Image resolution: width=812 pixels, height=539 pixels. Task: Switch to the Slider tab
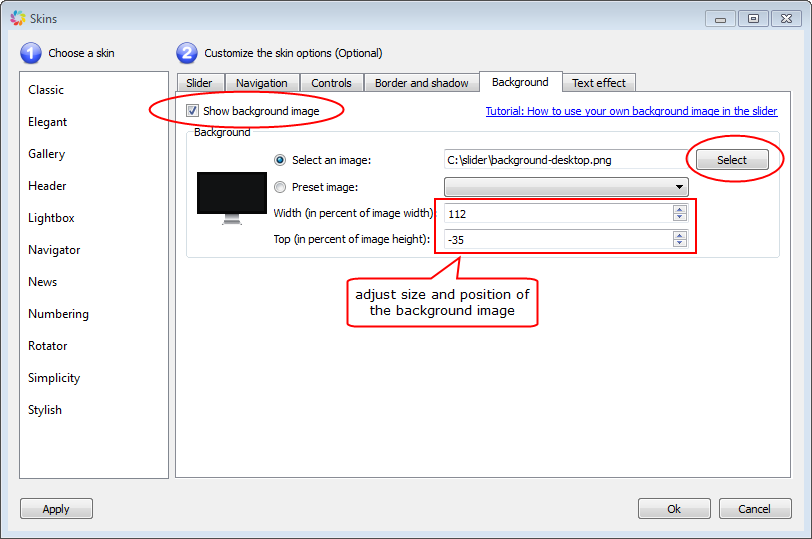(x=199, y=83)
